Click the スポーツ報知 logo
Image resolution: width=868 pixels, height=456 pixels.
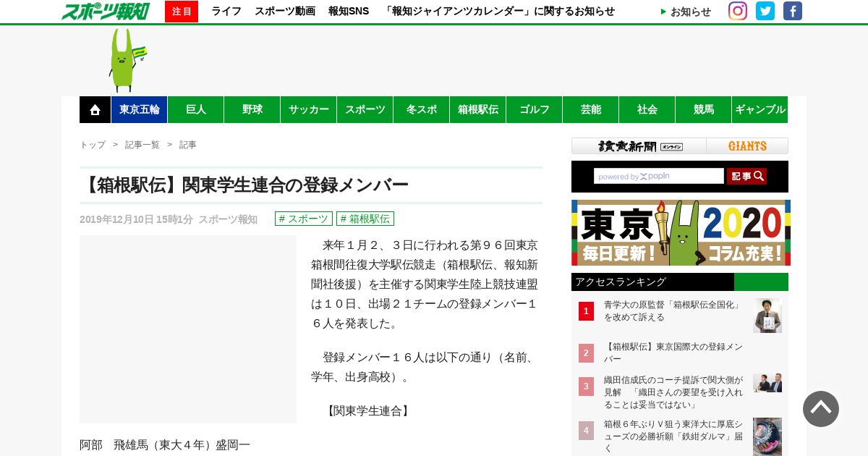tap(106, 11)
